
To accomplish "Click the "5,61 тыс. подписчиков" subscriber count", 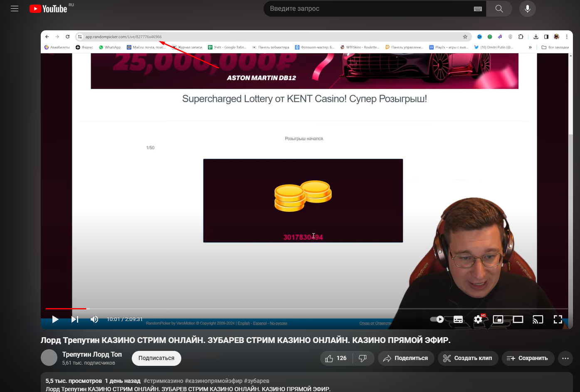I will (89, 363).
